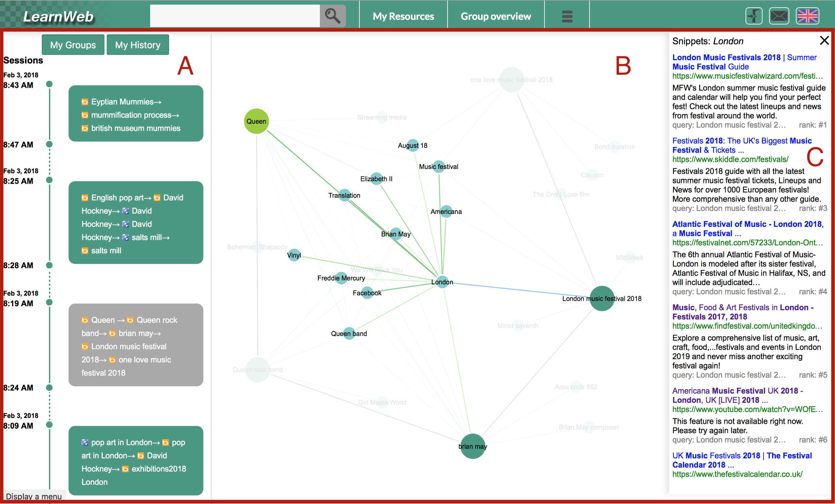Viewport: 835px width, 504px height.
Task: Open Group overview in top menu
Action: click(496, 16)
